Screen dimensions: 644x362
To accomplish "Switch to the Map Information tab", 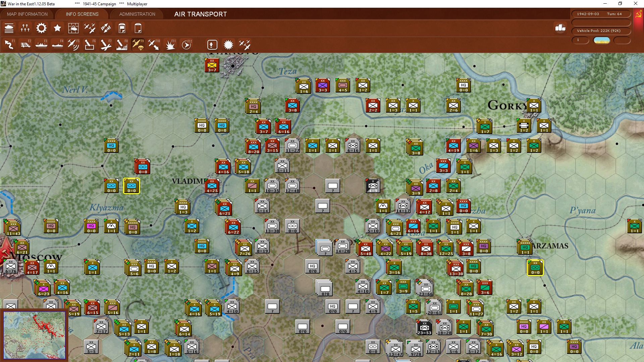I will (x=27, y=14).
